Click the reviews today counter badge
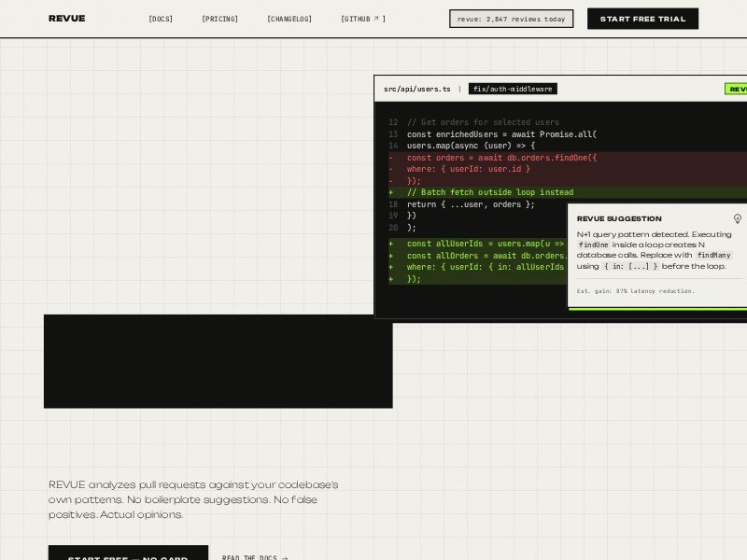The width and height of the screenshot is (747, 560). (511, 19)
